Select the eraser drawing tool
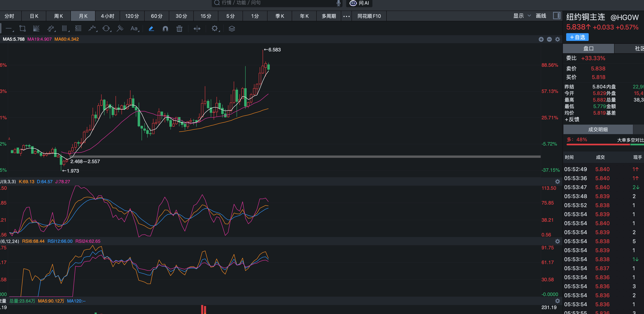The image size is (644, 314). pyautogui.click(x=151, y=28)
